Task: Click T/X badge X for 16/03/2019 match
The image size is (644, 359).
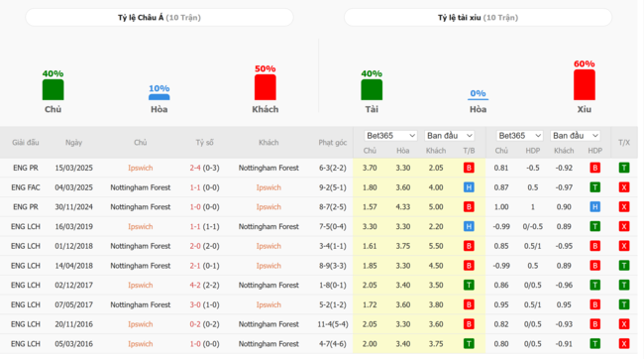Action: coord(624,226)
